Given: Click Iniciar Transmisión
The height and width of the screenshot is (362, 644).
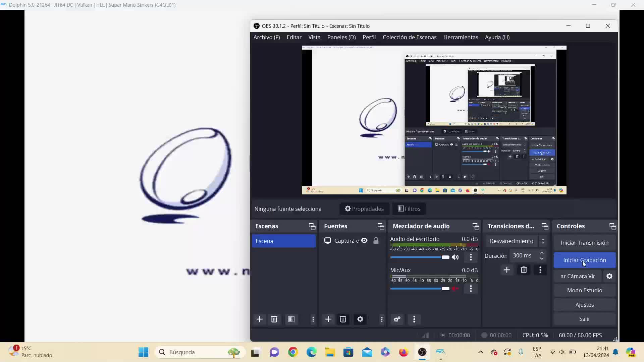Looking at the screenshot, I should click(585, 243).
